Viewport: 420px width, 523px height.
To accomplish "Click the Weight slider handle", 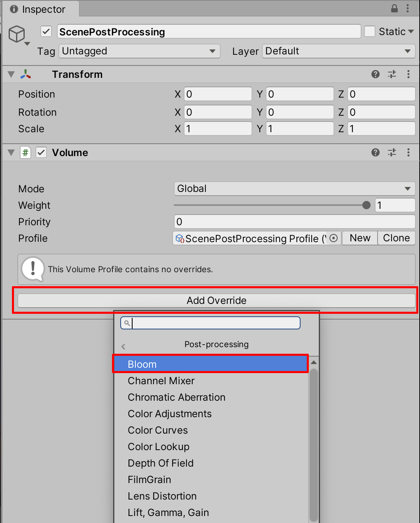I will coord(366,205).
